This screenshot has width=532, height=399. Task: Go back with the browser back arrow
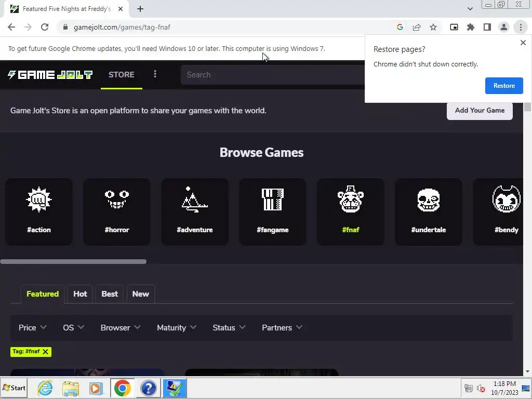(11, 27)
